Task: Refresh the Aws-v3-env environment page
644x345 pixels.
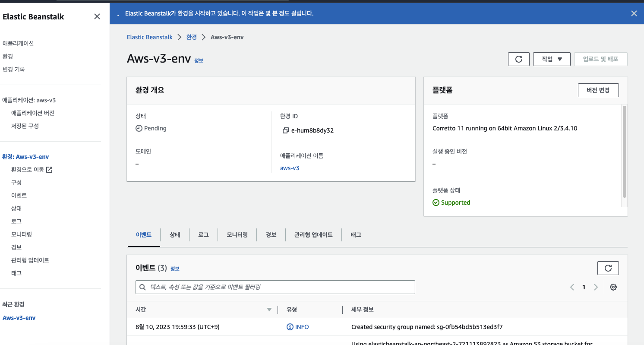Action: 519,59
